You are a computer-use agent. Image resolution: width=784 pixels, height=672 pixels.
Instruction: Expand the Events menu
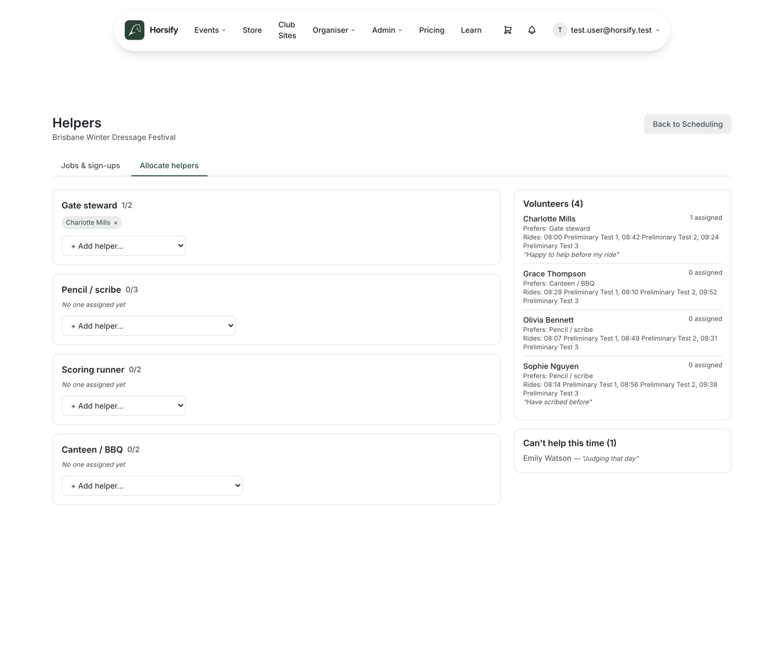click(x=210, y=30)
